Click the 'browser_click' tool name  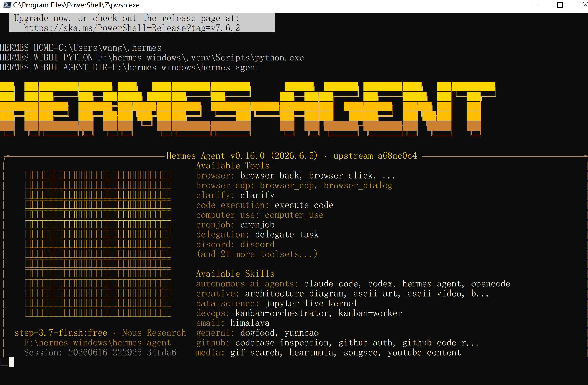(341, 176)
